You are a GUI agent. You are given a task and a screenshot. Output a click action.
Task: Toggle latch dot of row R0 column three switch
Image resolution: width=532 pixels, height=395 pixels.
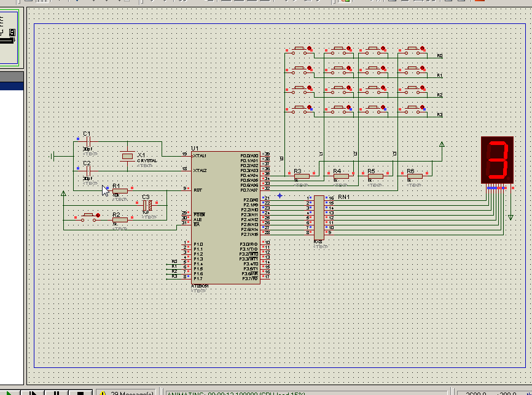click(383, 49)
